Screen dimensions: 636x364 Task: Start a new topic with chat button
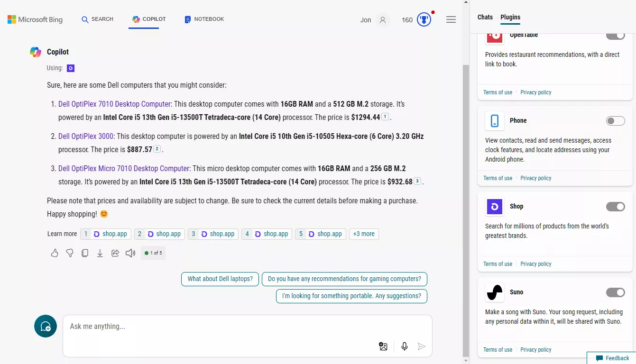pos(46,326)
